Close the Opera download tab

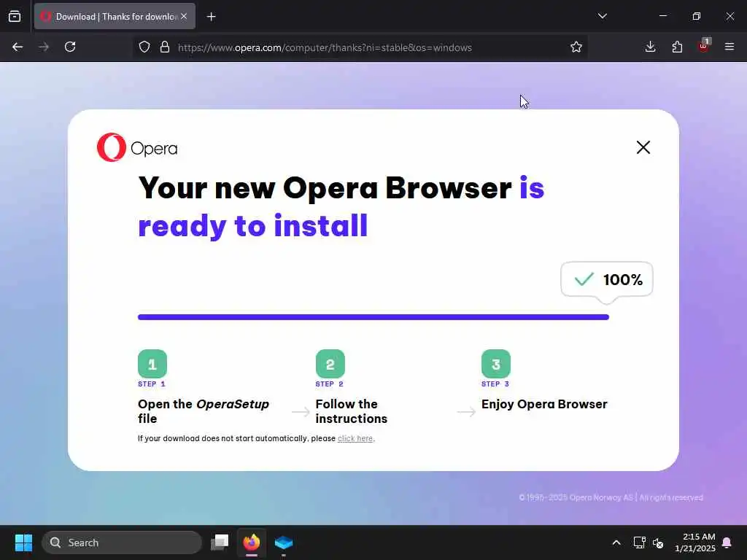tap(184, 16)
